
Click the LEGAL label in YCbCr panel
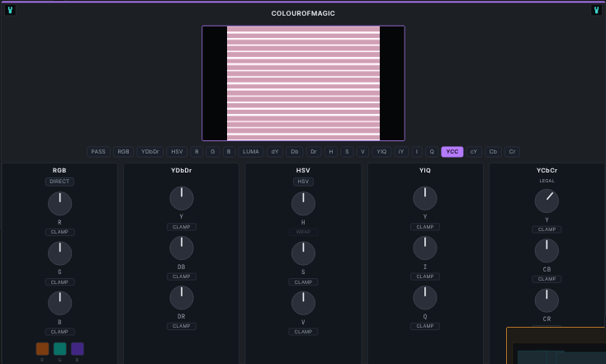pos(547,181)
